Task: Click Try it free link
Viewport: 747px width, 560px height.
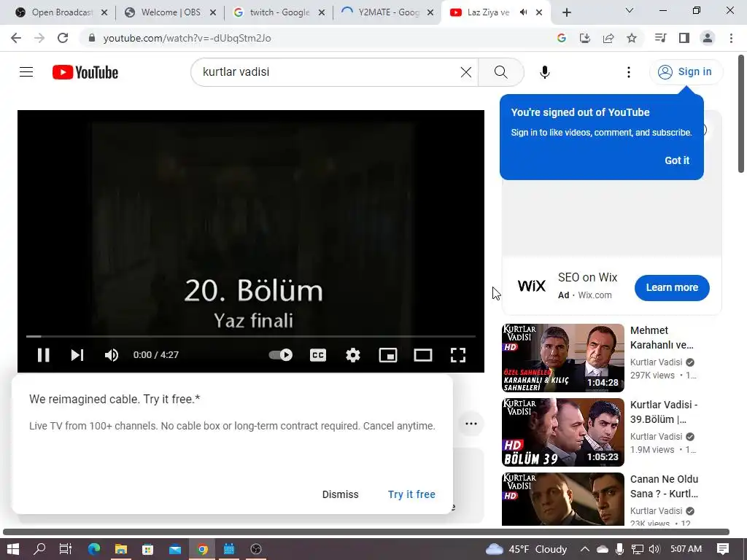Action: click(x=411, y=494)
